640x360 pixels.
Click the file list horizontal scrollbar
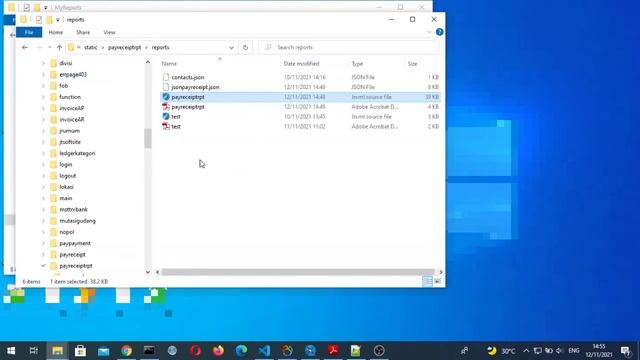(299, 272)
